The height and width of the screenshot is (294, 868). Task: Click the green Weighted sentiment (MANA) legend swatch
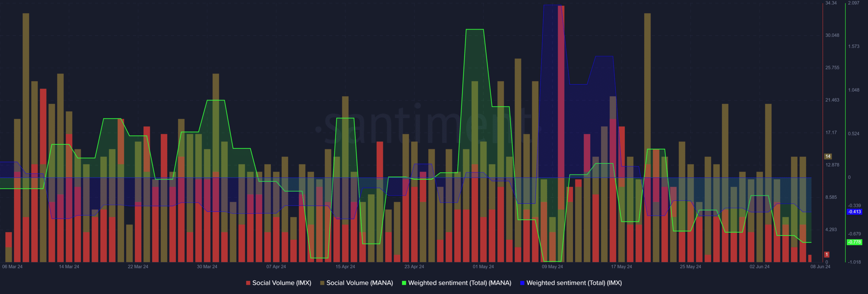tap(404, 283)
